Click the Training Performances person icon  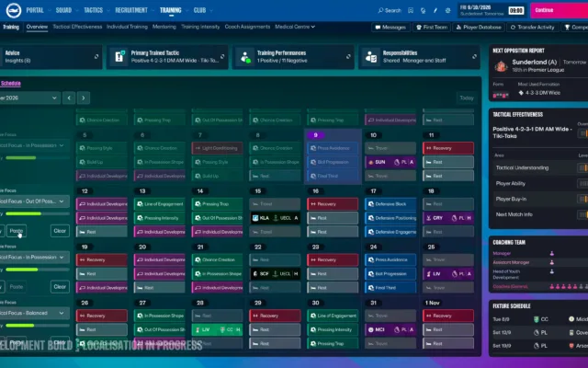[245, 57]
